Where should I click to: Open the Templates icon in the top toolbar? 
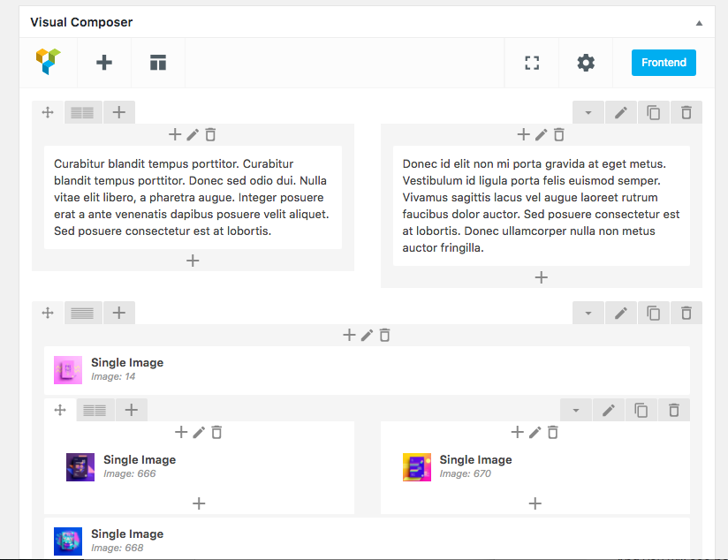pos(158,63)
